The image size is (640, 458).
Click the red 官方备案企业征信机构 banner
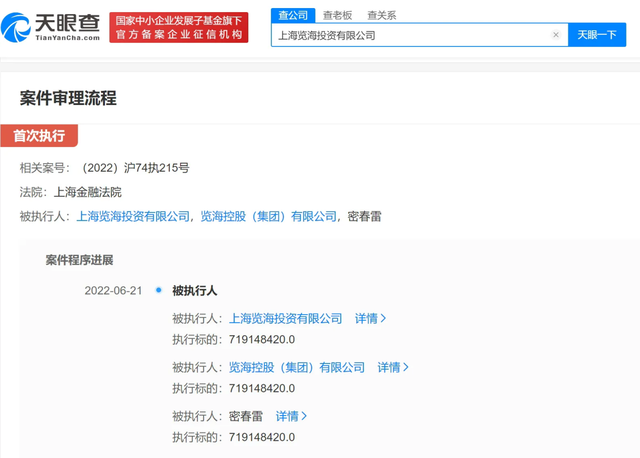point(179,34)
